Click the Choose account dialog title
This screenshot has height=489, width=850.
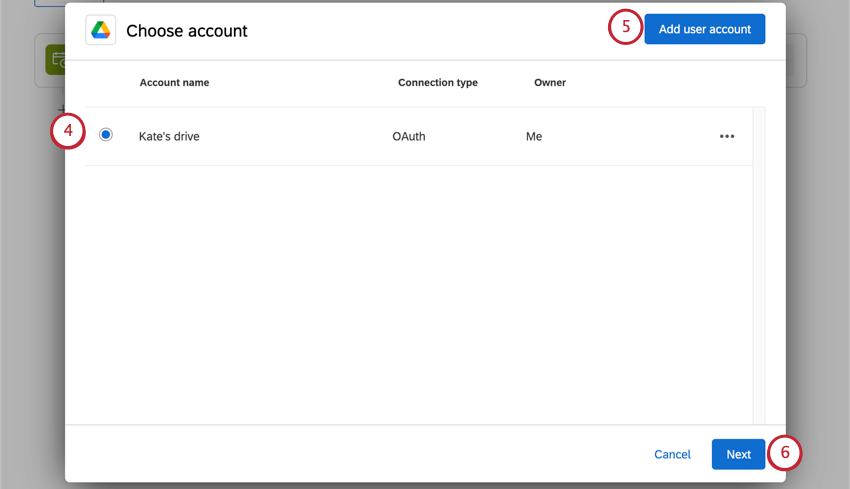click(187, 31)
